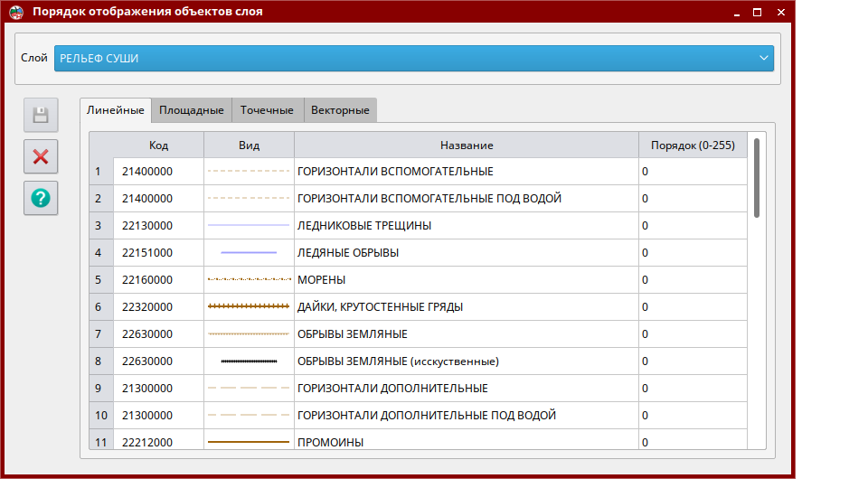868x488 pixels.
Task: Open the Слой dropdown showing РЕЛЬЕФ СУШИ
Action: point(413,59)
